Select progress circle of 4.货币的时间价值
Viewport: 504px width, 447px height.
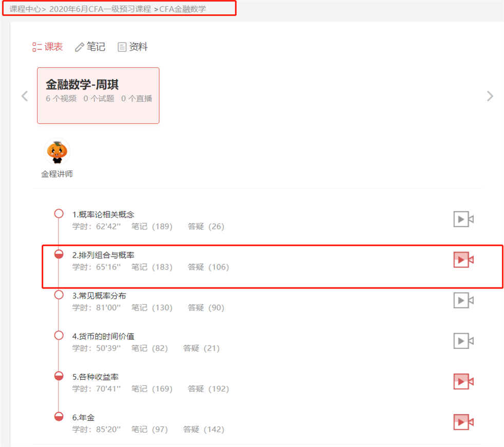[x=59, y=335]
